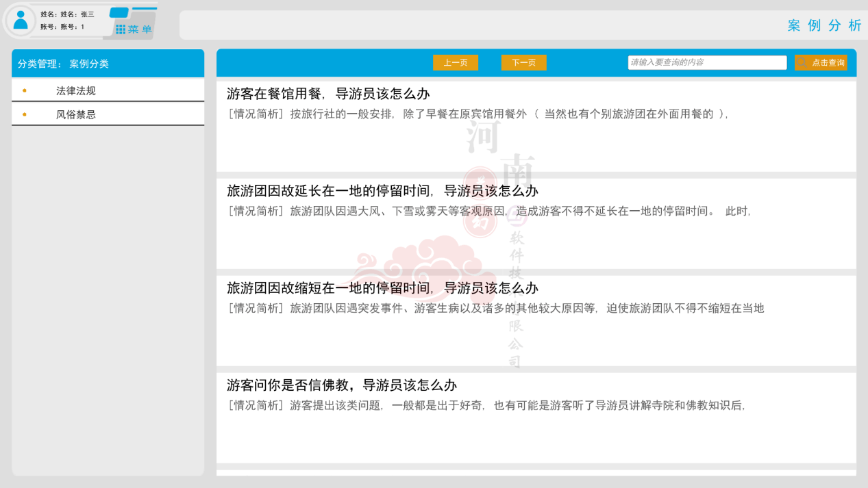868x488 pixels.
Task: Click the orange dot beside 法律法规
Action: 26,89
